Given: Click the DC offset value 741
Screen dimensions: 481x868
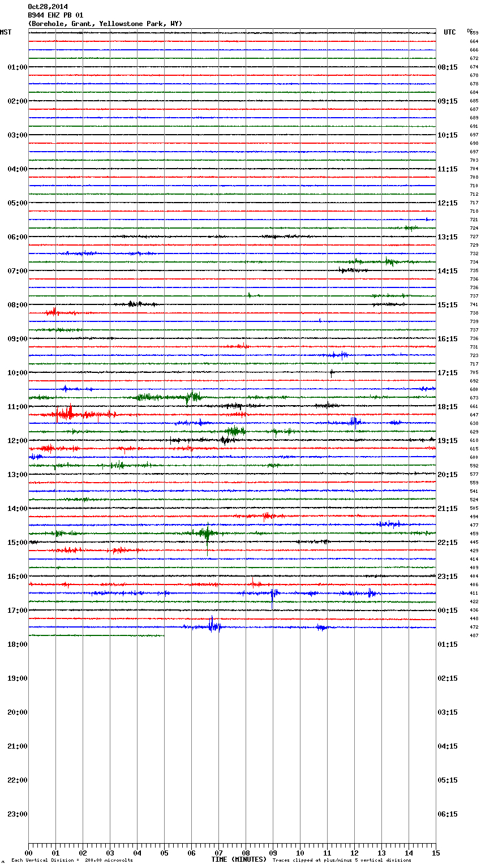Looking at the screenshot, I should (474, 305).
